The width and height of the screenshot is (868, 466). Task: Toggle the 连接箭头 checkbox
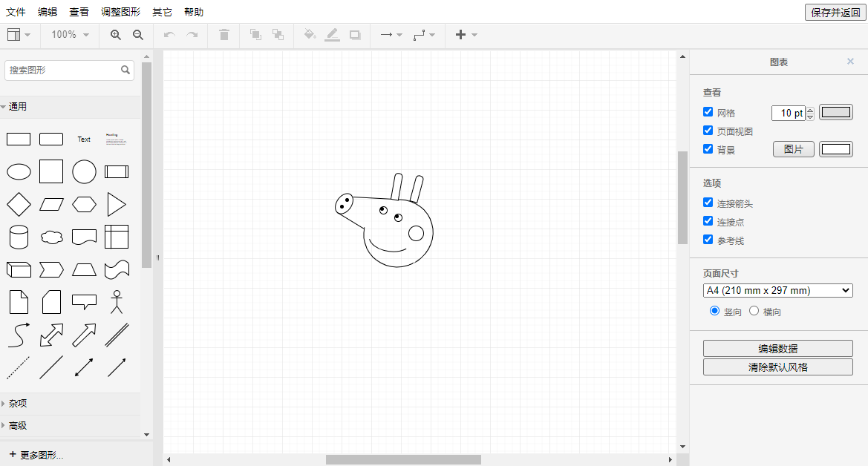[708, 203]
